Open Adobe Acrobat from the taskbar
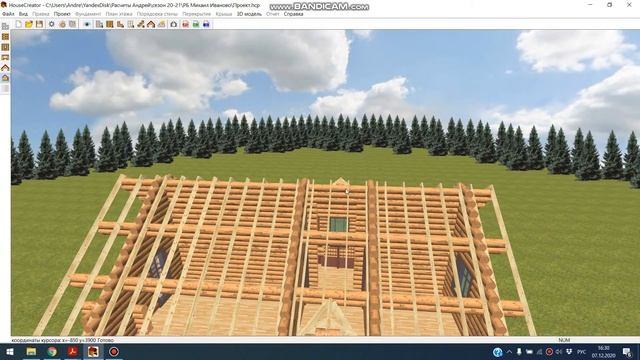Viewport: 640px width, 360px height. click(73, 351)
